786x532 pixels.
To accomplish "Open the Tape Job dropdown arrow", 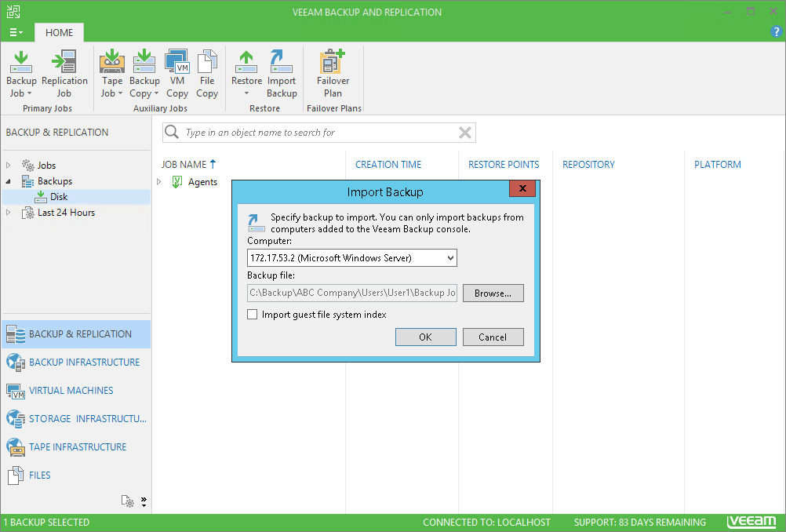I will click(120, 93).
